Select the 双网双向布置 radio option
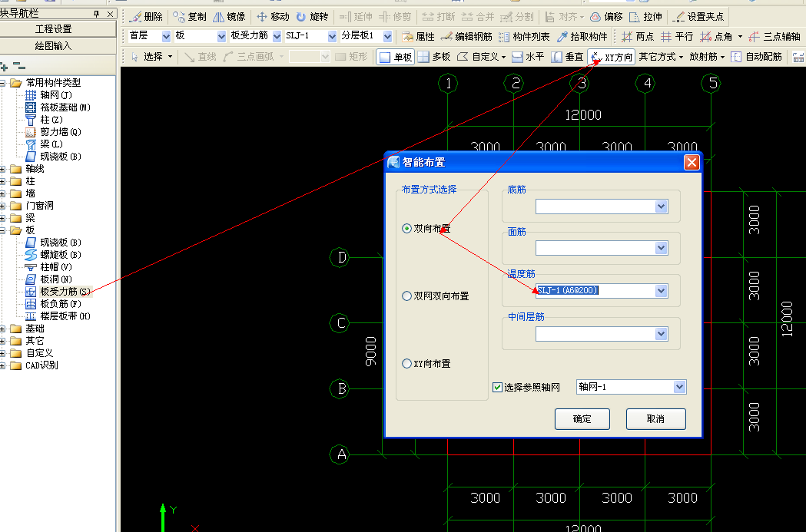This screenshot has width=806, height=532. click(406, 296)
